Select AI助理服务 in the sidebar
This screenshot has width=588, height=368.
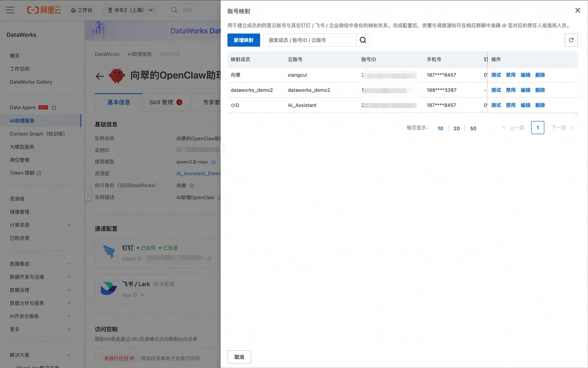(x=22, y=121)
